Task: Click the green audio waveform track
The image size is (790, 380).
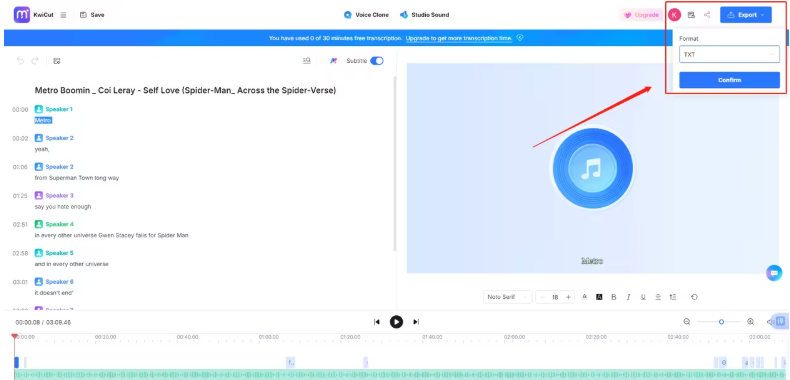Action: click(x=401, y=375)
